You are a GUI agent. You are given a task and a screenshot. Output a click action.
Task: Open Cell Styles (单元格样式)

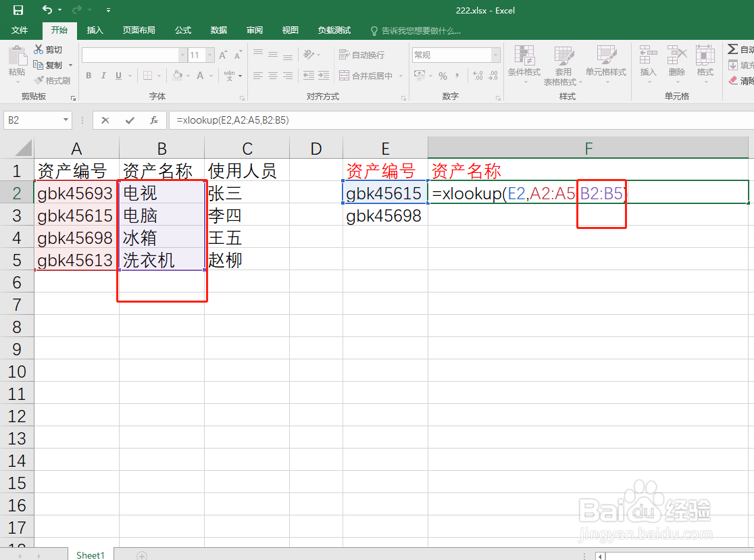click(x=606, y=64)
